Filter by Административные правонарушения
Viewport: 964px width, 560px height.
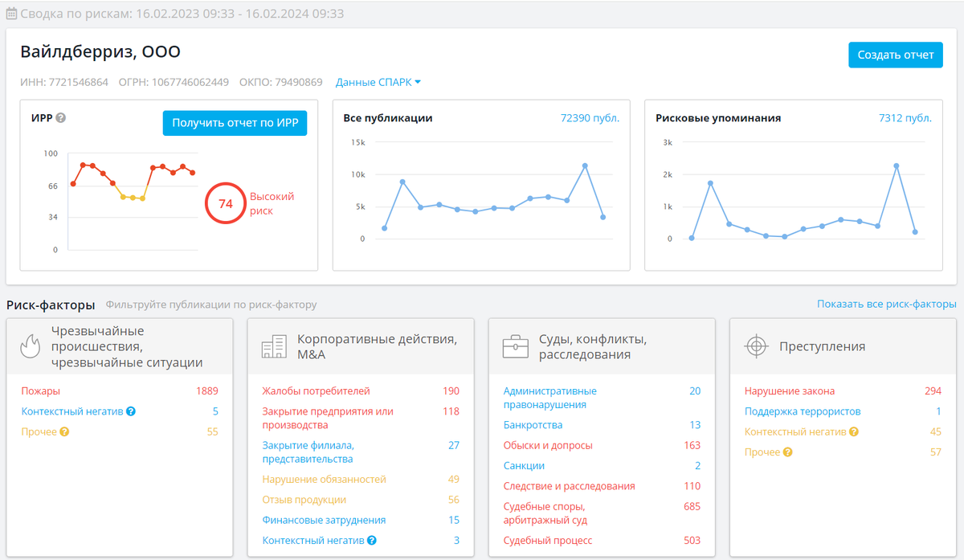(x=550, y=398)
